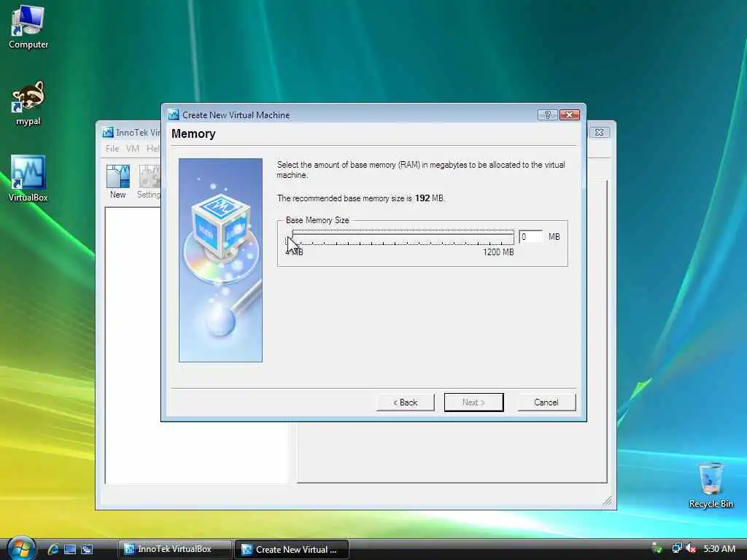Viewport: 747px width, 560px height.
Task: Close the Create New Virtual Machine dialog
Action: pos(569,114)
